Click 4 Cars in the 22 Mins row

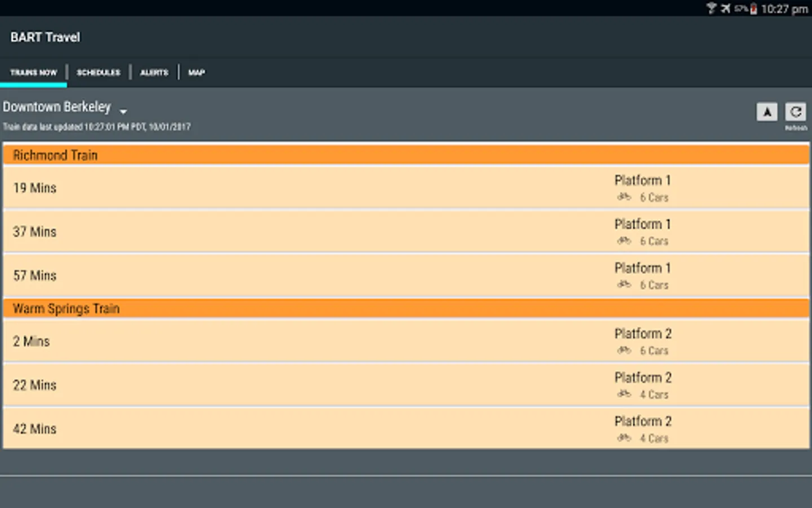click(x=654, y=395)
